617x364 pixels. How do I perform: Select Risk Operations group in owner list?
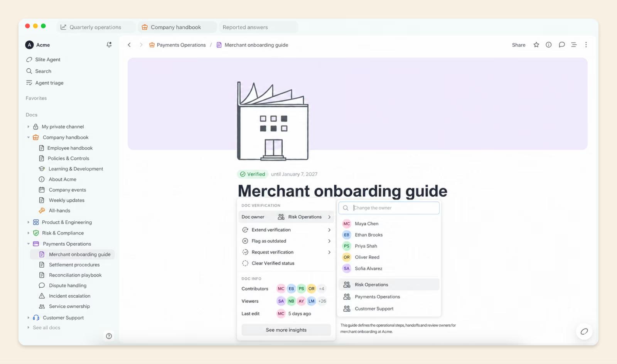point(389,285)
